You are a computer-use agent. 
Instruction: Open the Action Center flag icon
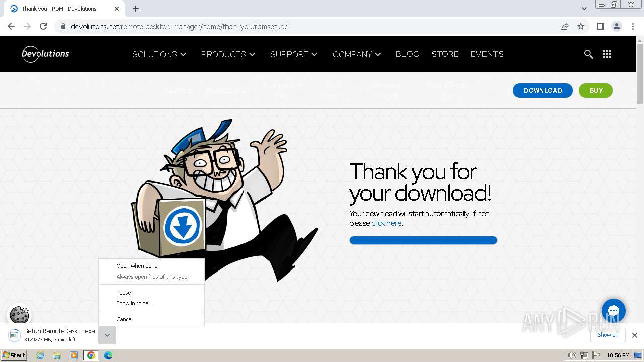pyautogui.click(x=596, y=355)
